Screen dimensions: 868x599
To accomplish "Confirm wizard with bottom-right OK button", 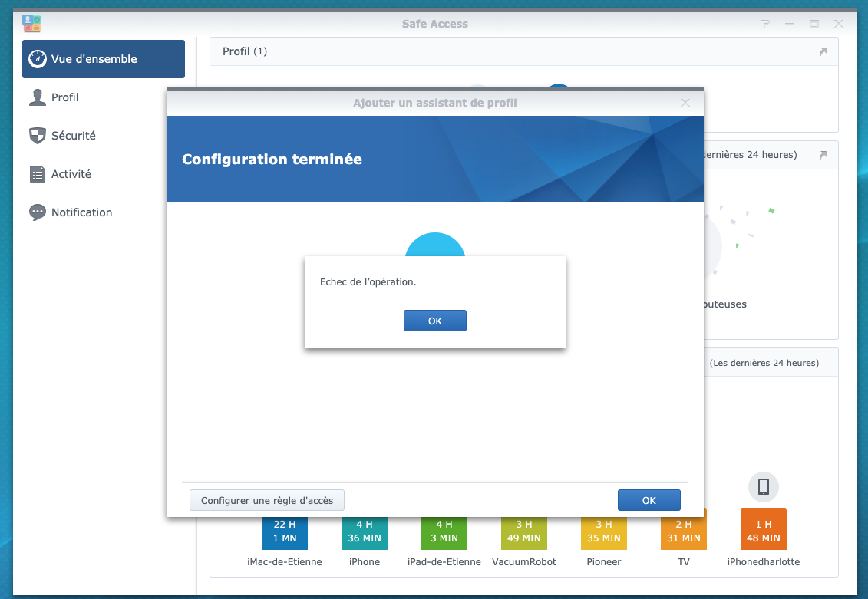I will pos(649,500).
